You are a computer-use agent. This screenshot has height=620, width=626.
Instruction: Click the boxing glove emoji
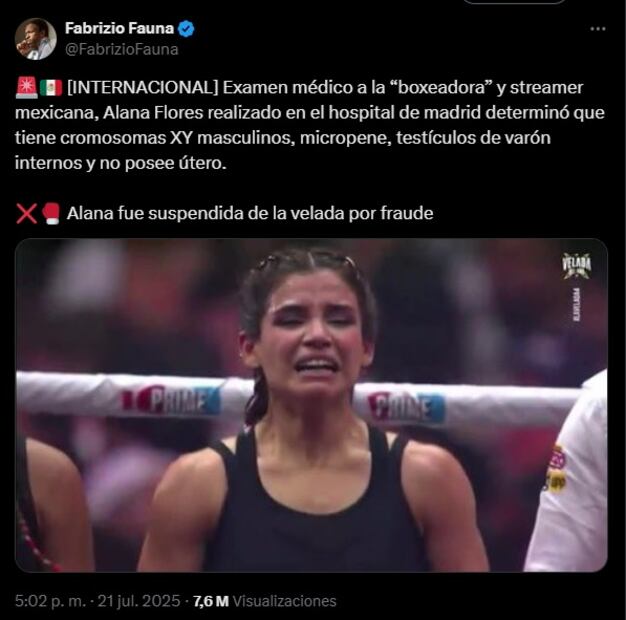(x=51, y=214)
